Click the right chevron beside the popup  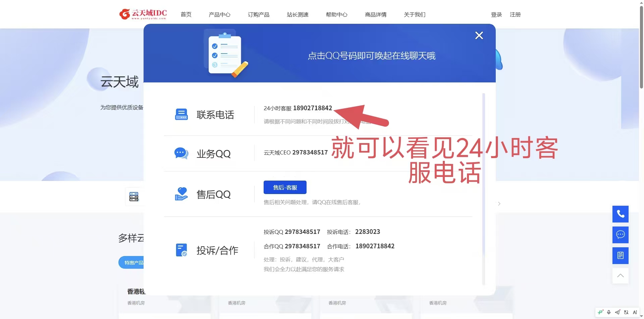click(499, 204)
